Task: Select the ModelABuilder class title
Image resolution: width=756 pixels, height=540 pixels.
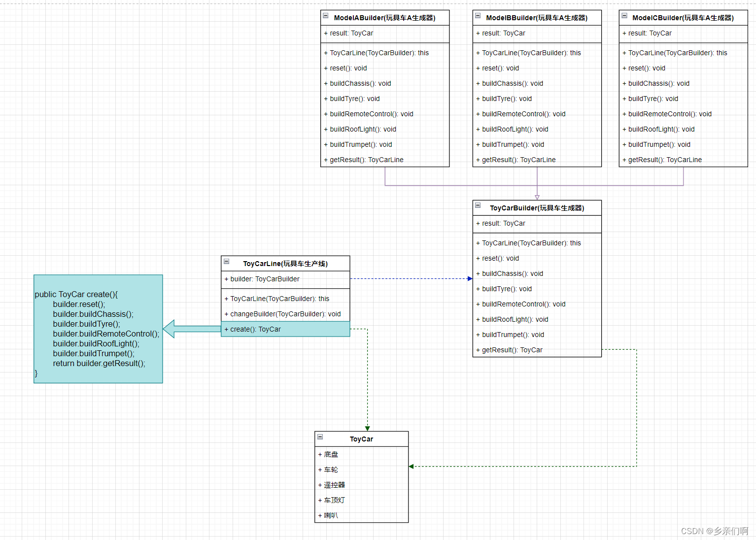Action: tap(385, 18)
